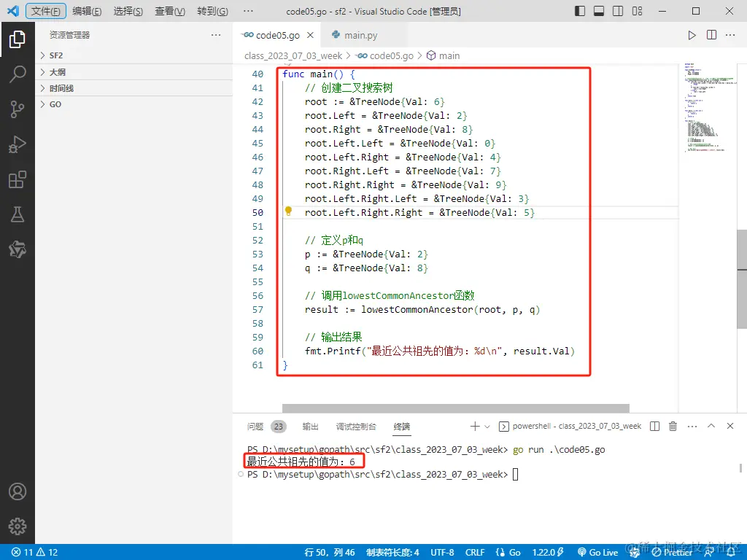Click Go Live in status bar
This screenshot has height=560, width=747.
tap(597, 553)
